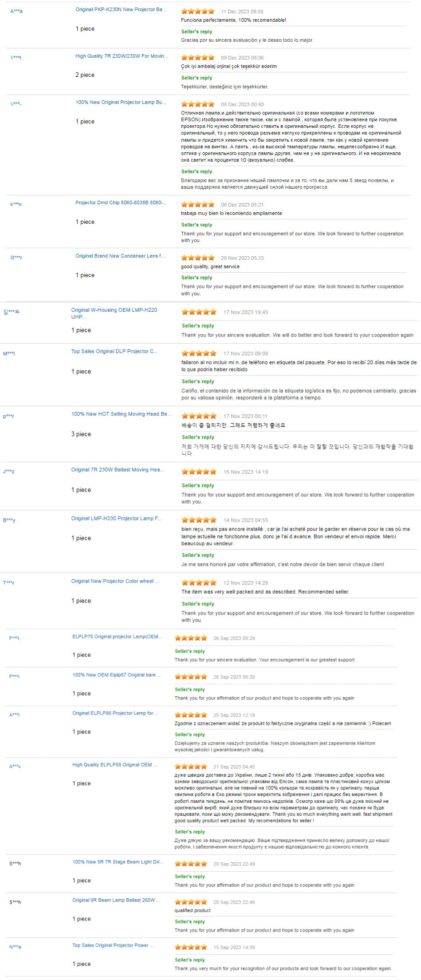Open the Original 9R Beam Lamp Ballast link
Viewport: 421px width, 980px height.
pos(116,900)
